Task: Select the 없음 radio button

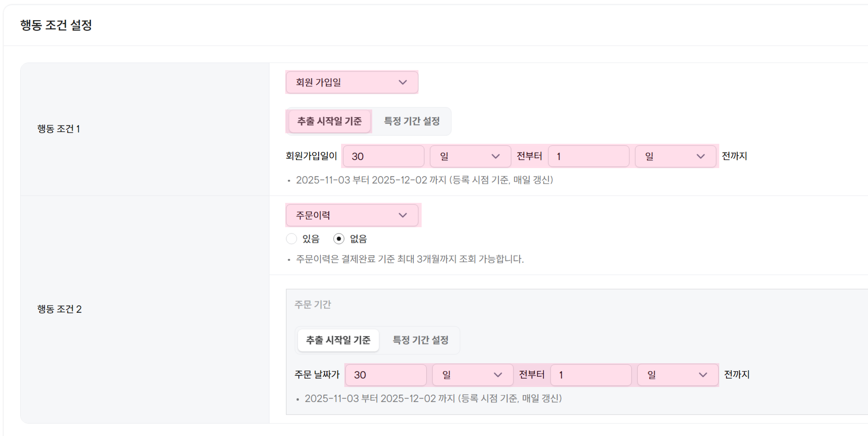Action: point(339,239)
